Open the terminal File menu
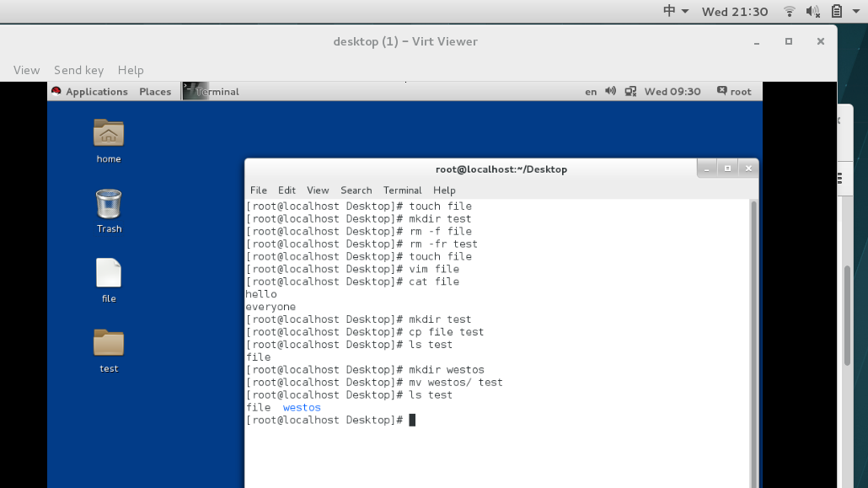 pos(258,190)
